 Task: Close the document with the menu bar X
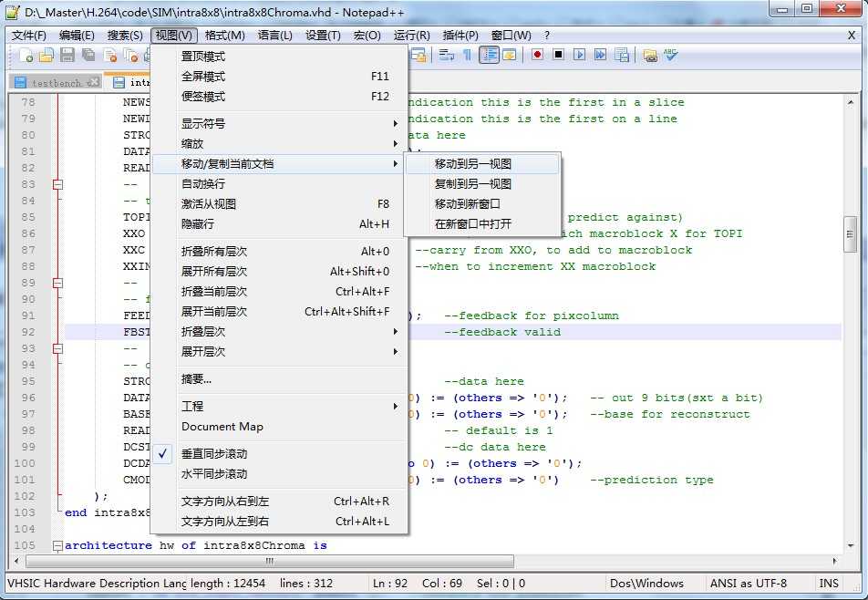[852, 36]
